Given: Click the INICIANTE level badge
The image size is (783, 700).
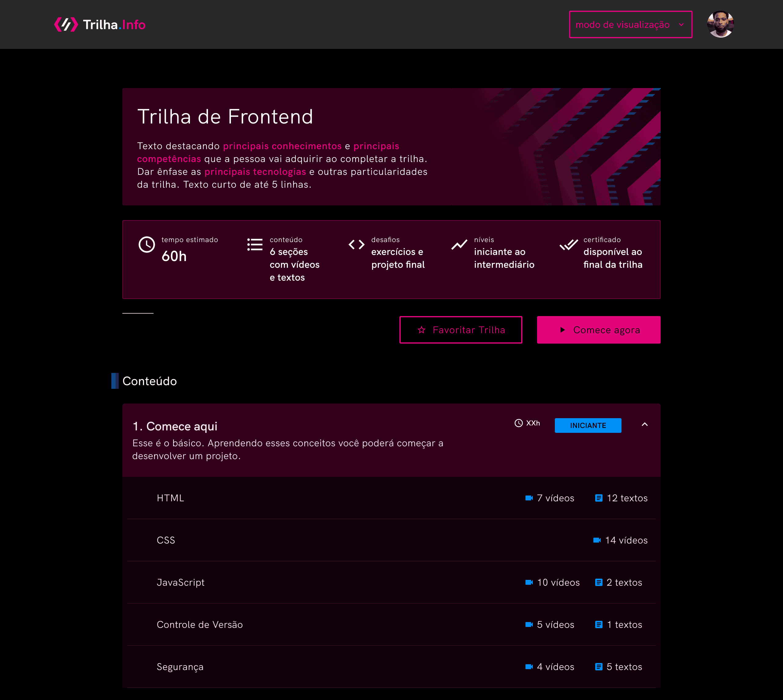Looking at the screenshot, I should coord(588,426).
